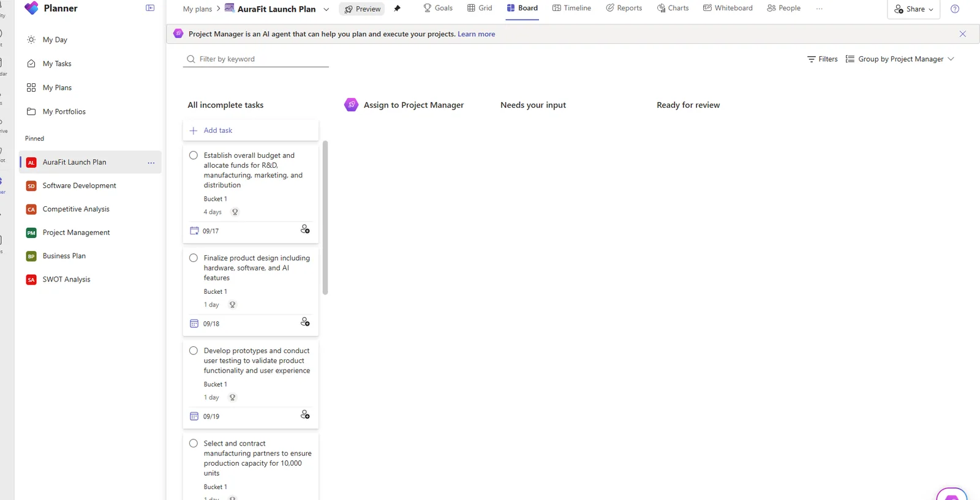Dismiss the Project Manager banner

click(x=962, y=34)
